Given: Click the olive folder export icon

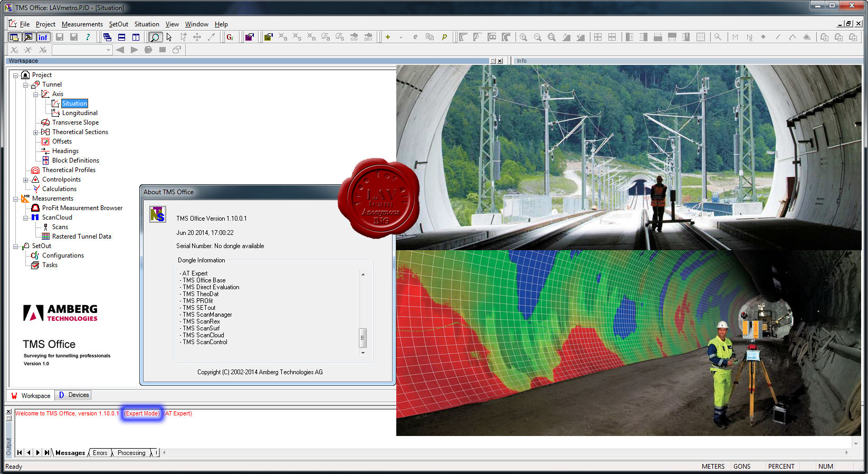Looking at the screenshot, I should [269, 37].
